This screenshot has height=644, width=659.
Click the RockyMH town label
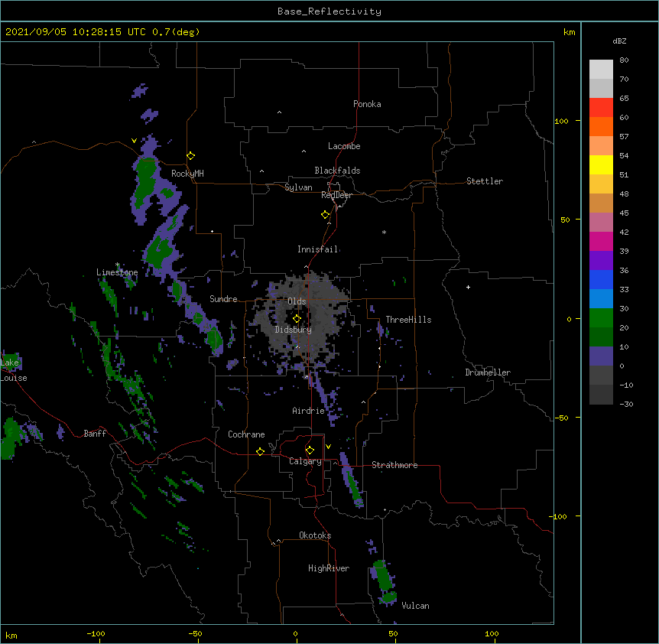187,174
